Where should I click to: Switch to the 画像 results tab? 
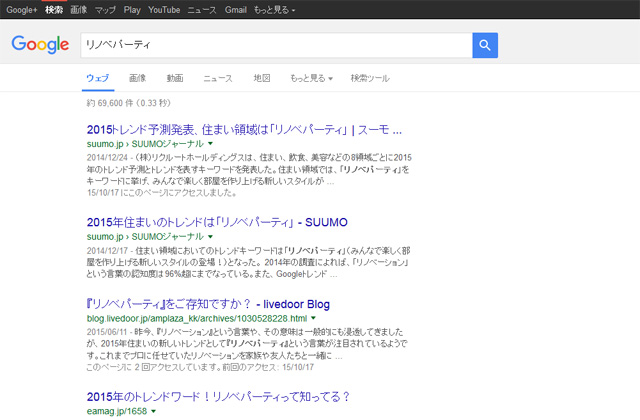click(137, 77)
